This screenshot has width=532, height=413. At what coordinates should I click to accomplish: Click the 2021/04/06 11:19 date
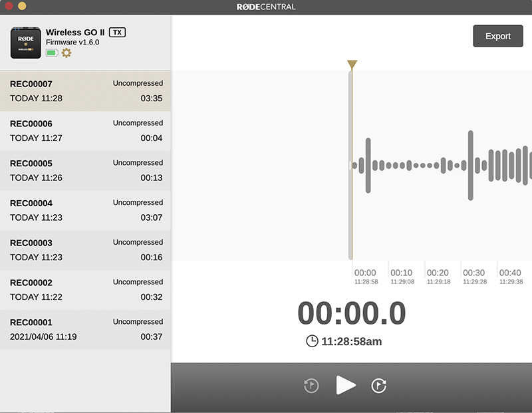tap(43, 337)
